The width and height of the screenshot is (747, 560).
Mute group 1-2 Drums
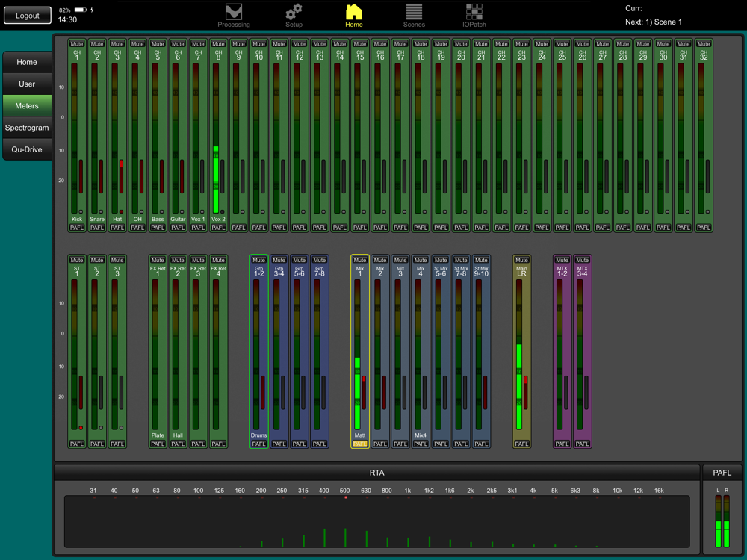point(258,260)
